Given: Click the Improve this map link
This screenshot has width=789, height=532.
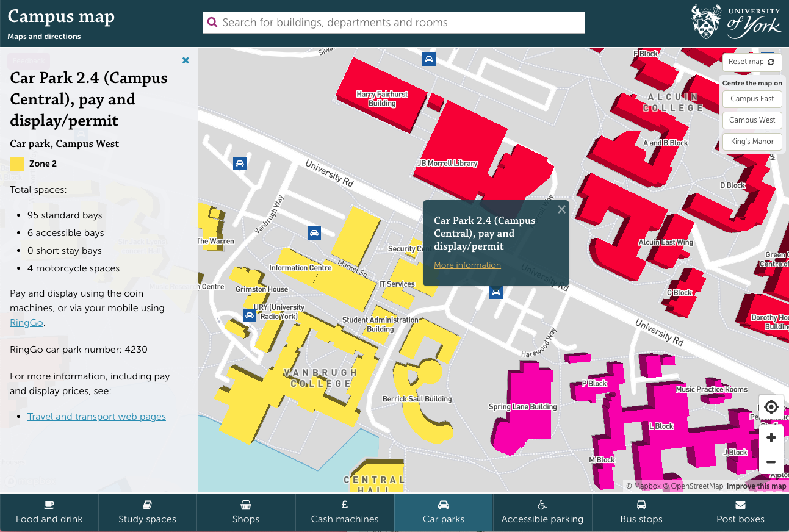Looking at the screenshot, I should (x=756, y=486).
